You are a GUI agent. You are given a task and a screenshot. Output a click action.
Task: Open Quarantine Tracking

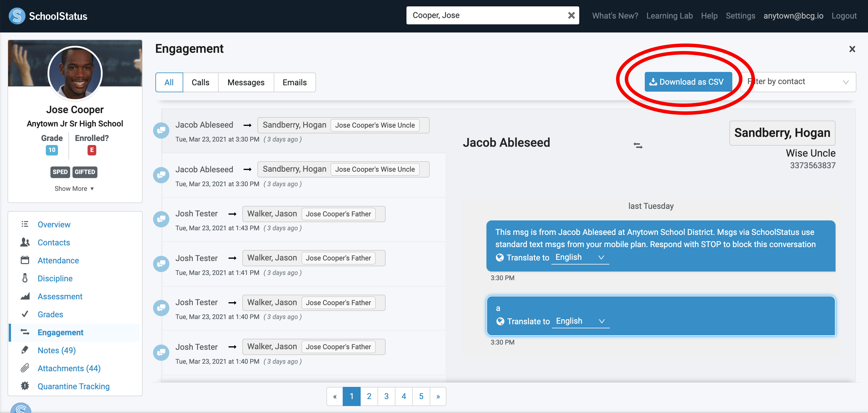point(73,386)
